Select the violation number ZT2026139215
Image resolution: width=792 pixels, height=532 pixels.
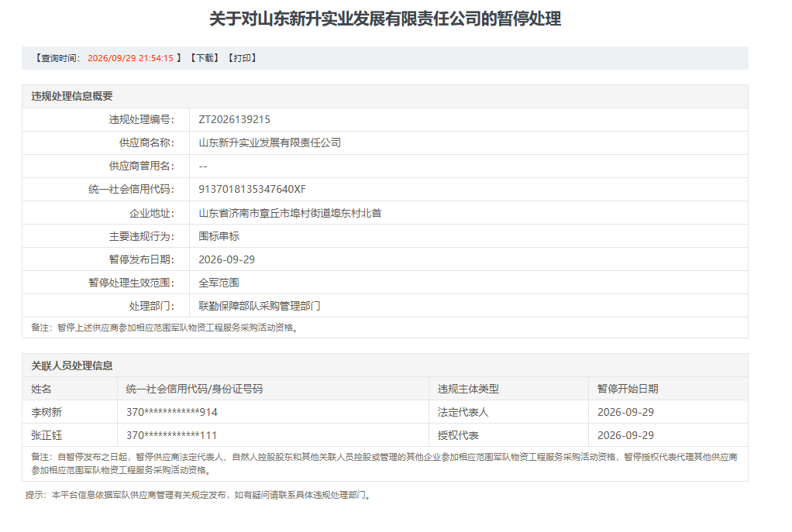234,119
